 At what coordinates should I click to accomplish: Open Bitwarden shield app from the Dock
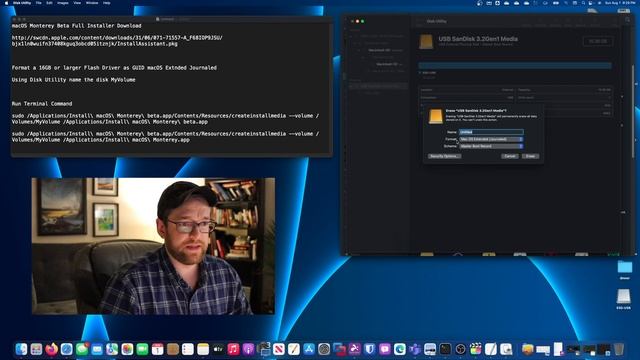370,349
